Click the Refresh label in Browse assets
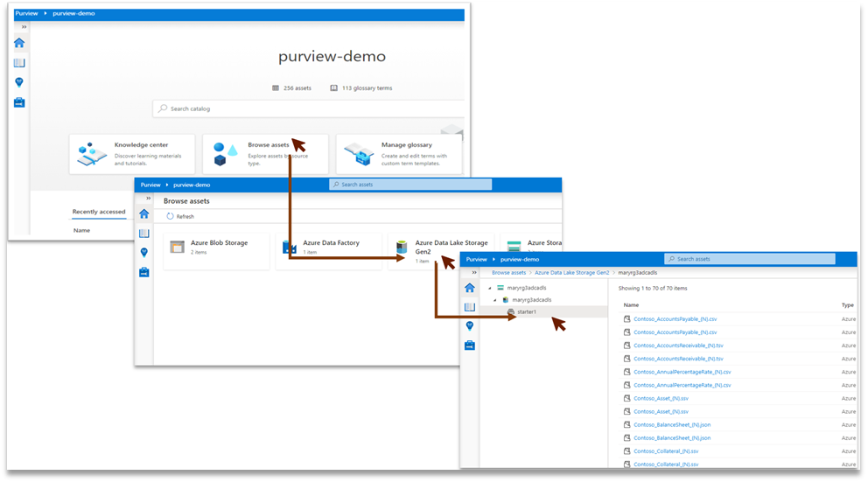Viewport: 868px width, 482px height. (185, 216)
